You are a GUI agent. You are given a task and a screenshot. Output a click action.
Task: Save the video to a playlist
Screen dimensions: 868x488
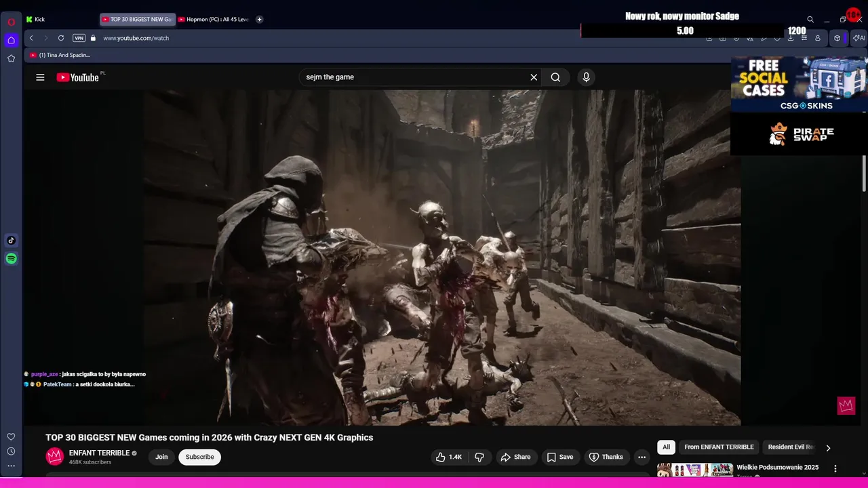coord(560,457)
